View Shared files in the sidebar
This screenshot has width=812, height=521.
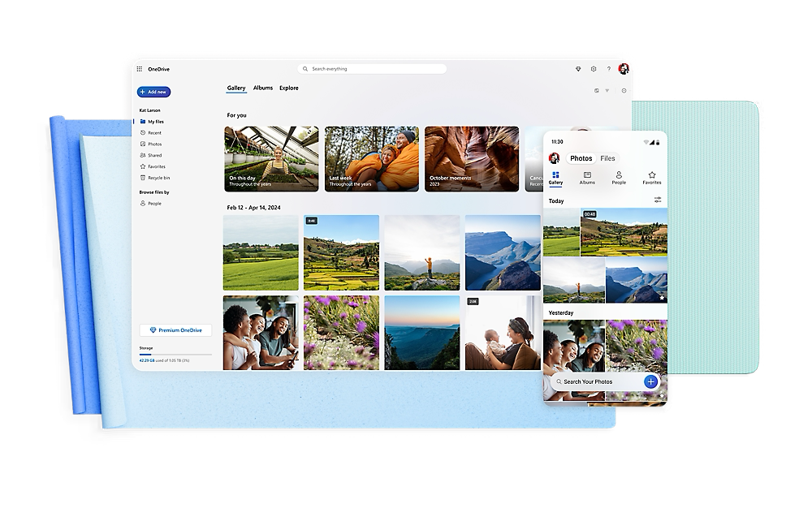156,155
